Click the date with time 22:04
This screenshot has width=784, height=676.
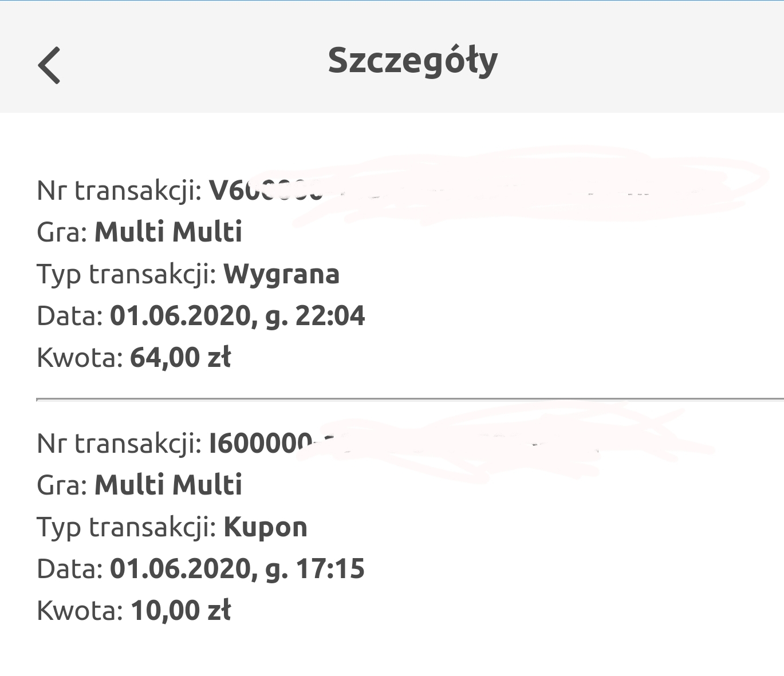click(x=237, y=316)
